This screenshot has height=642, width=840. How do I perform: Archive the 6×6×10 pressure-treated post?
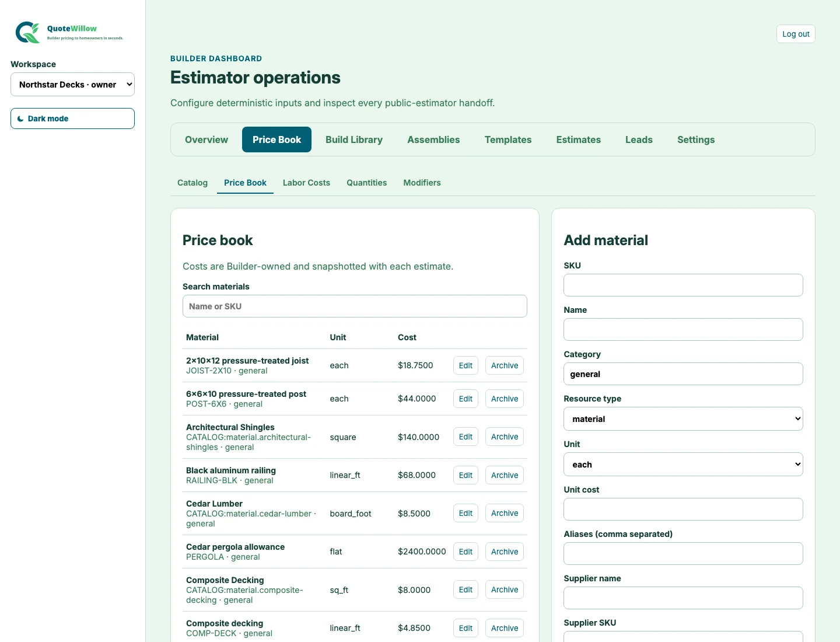coord(505,399)
